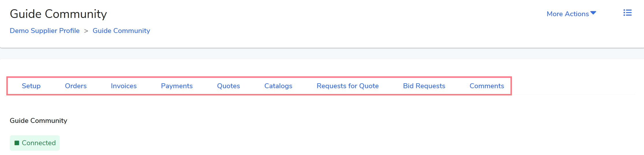Click the blue caret beside More Actions
The height and width of the screenshot is (155, 644).
[593, 13]
